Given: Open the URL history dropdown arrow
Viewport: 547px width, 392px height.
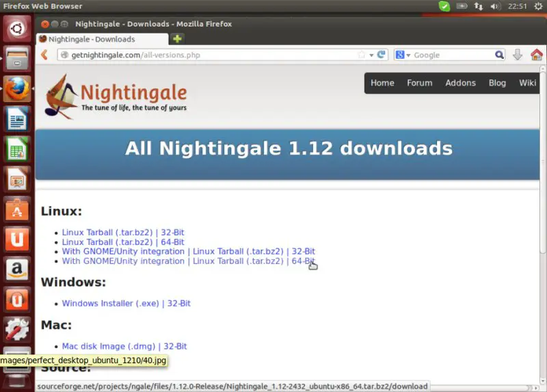Looking at the screenshot, I should 371,55.
